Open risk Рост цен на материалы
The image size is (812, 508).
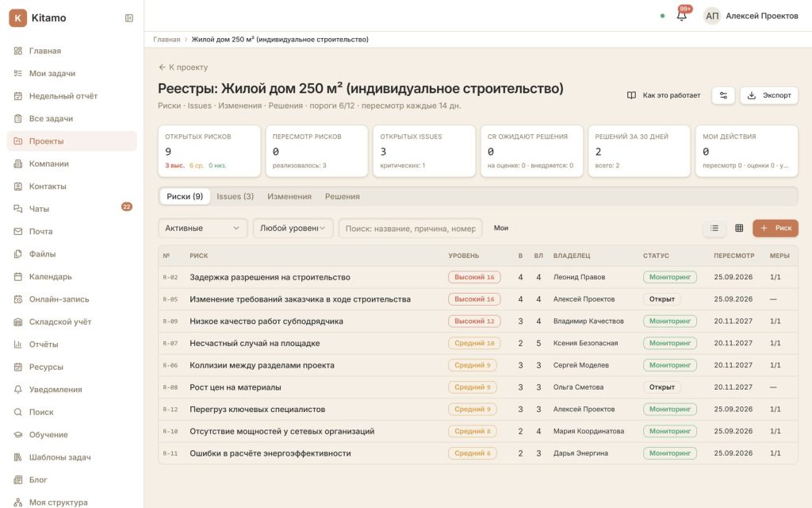235,387
